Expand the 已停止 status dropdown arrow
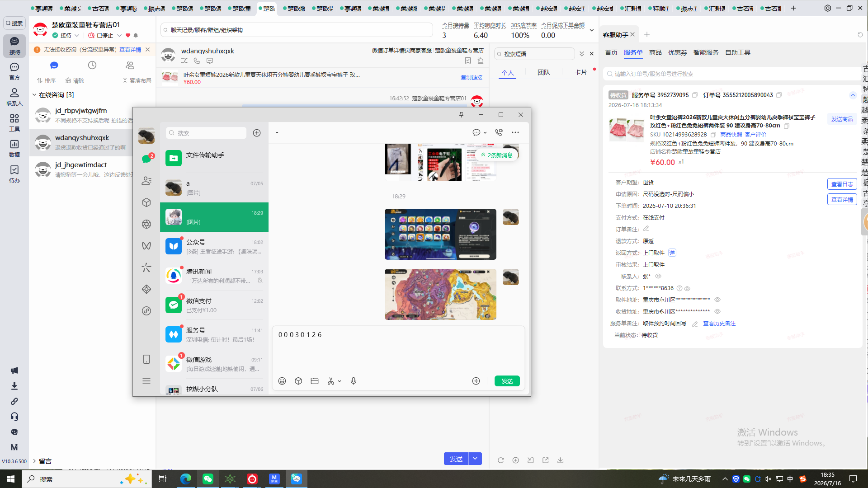This screenshot has height=488, width=868. click(x=119, y=35)
